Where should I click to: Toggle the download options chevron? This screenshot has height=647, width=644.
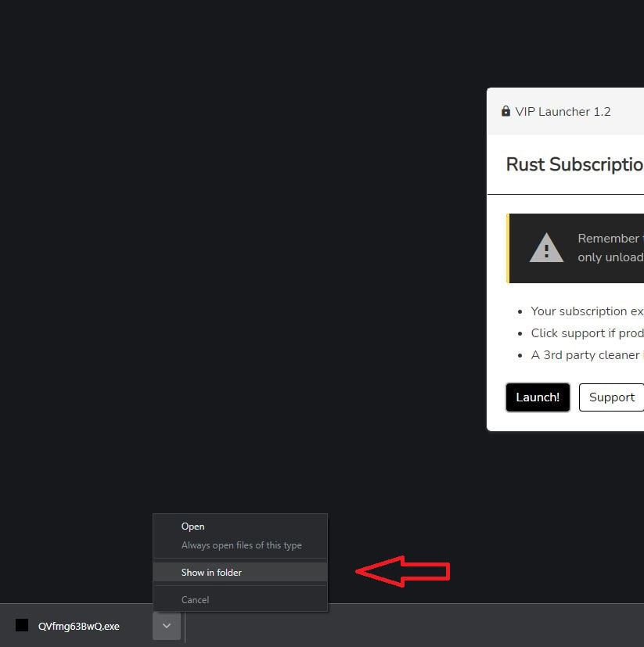tap(167, 625)
